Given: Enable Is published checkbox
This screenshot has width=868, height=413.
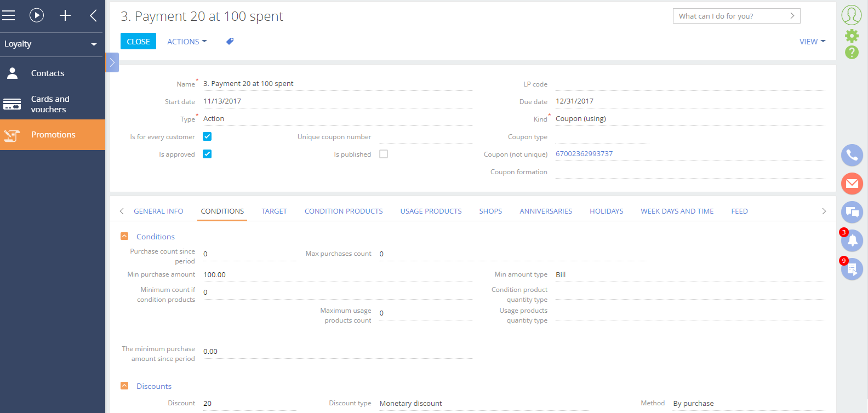Looking at the screenshot, I should coord(384,154).
